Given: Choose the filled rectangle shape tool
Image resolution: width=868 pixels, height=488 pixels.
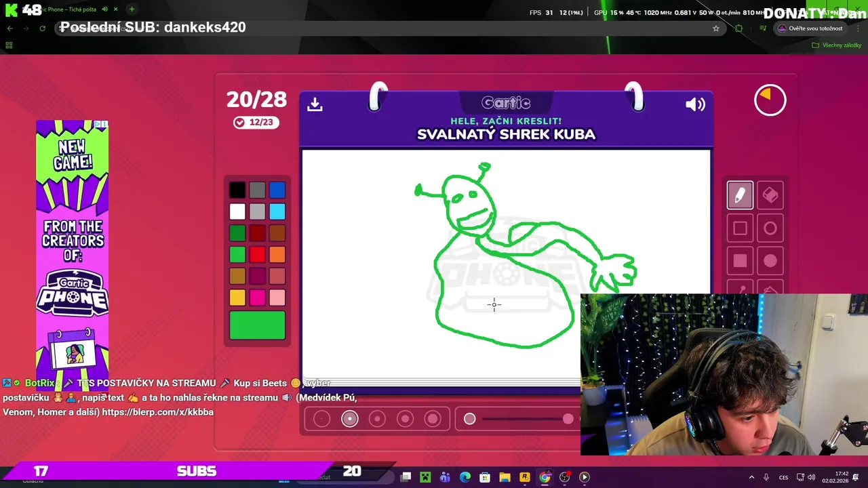Looking at the screenshot, I should pos(740,261).
